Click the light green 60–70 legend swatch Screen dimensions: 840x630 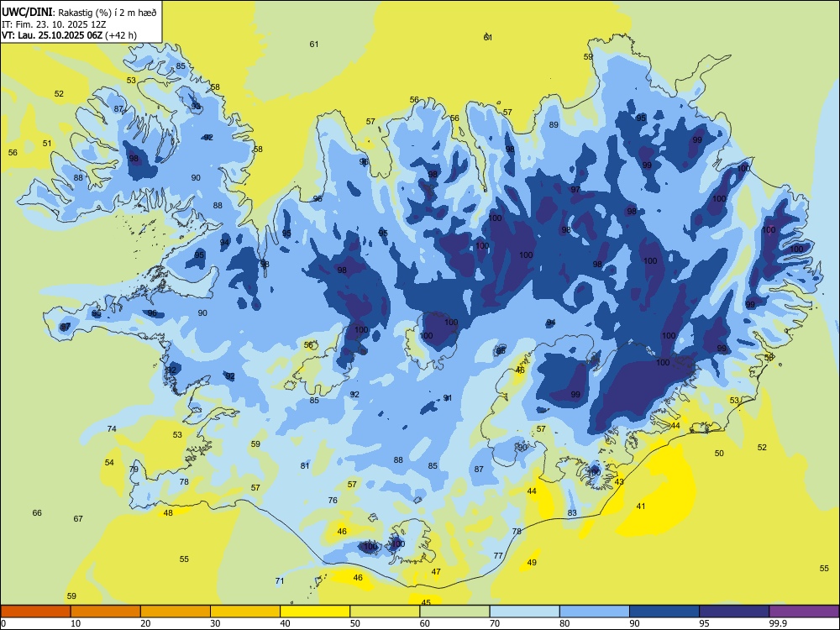click(454, 612)
